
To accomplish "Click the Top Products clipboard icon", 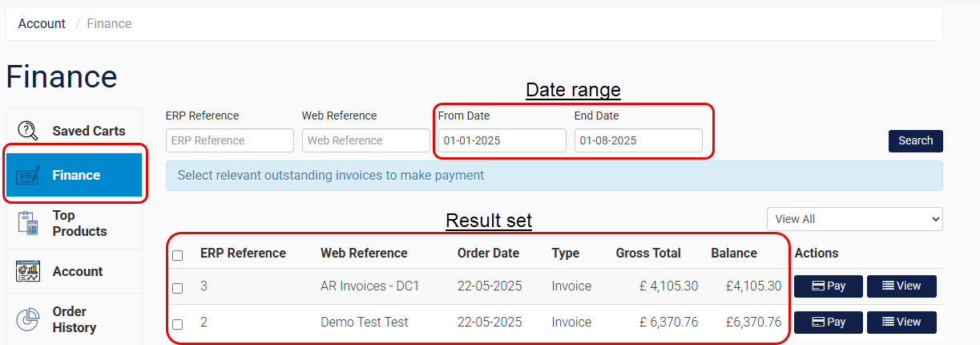I will [x=28, y=223].
